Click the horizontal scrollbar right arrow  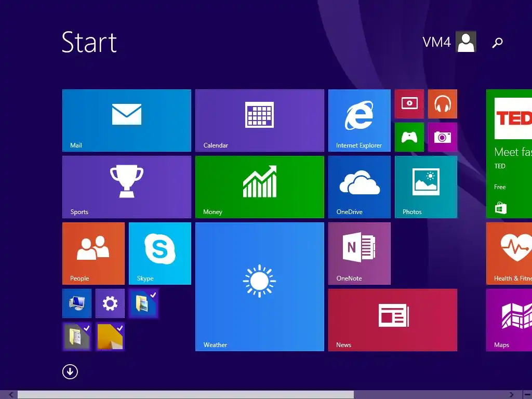pyautogui.click(x=511, y=395)
